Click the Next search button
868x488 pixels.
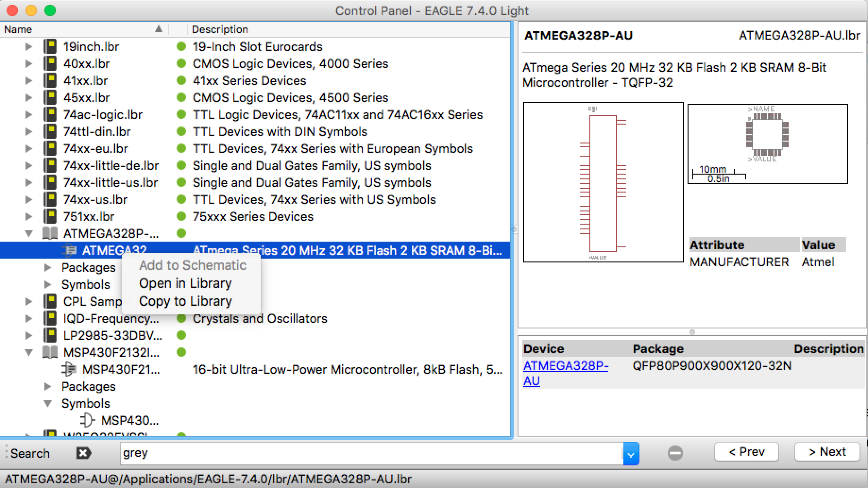[827, 452]
